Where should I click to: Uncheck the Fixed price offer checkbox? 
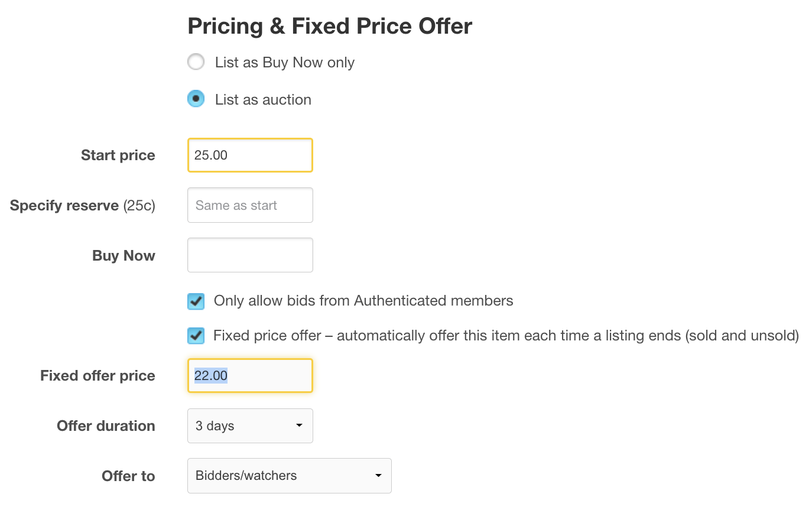click(196, 336)
